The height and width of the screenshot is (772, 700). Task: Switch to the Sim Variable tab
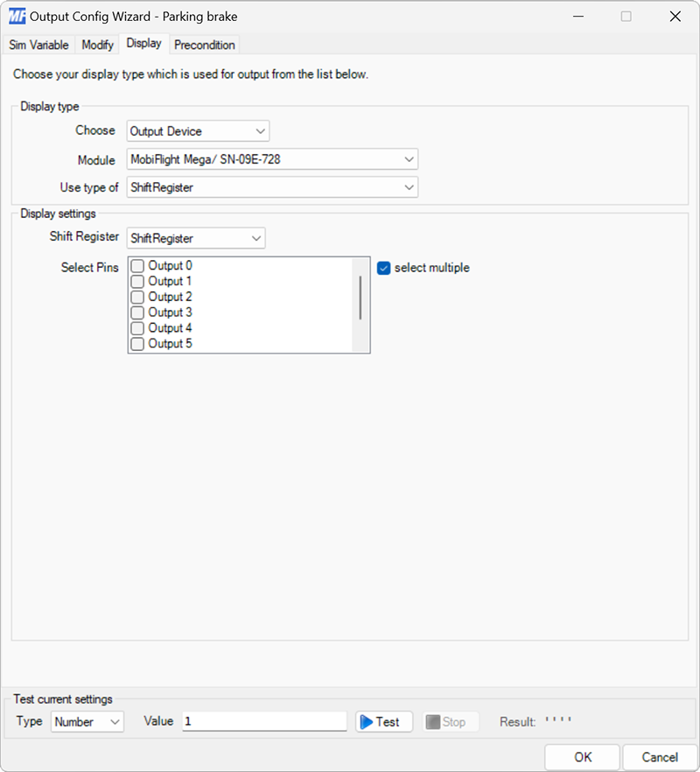(x=38, y=45)
